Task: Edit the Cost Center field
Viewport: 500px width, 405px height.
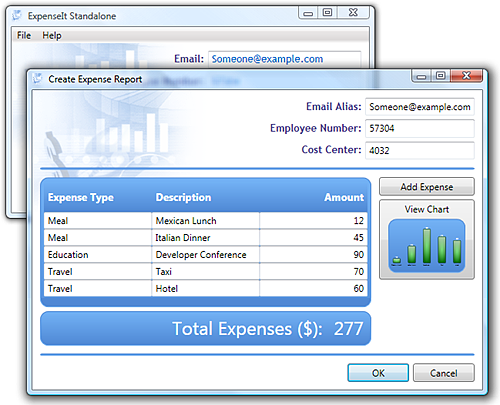Action: pyautogui.click(x=420, y=150)
